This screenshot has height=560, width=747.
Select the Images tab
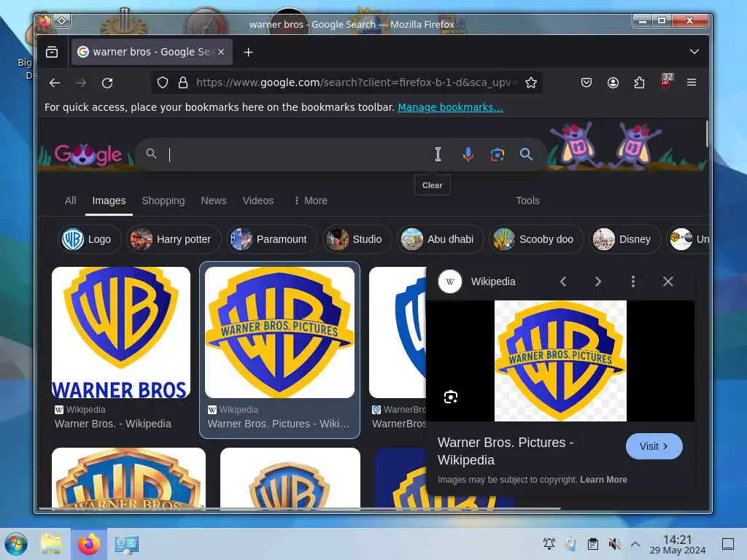109,201
